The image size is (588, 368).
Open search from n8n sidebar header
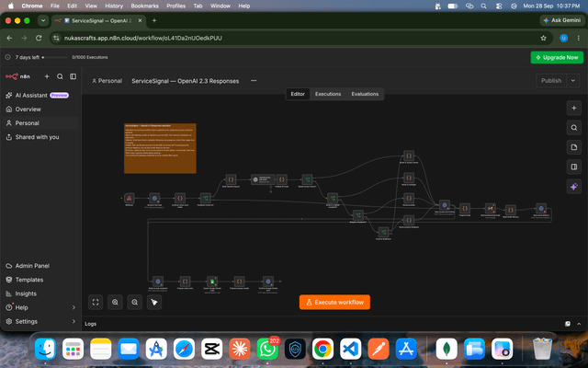[60, 76]
